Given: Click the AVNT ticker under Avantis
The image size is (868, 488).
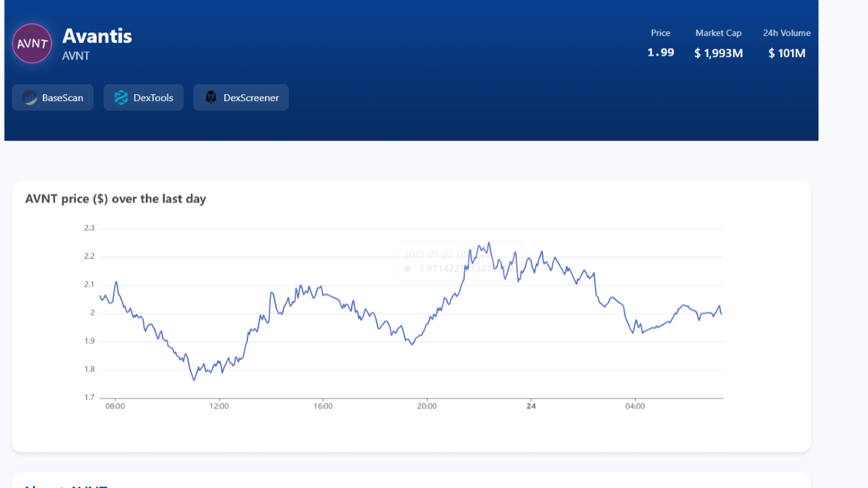Looking at the screenshot, I should [x=76, y=56].
